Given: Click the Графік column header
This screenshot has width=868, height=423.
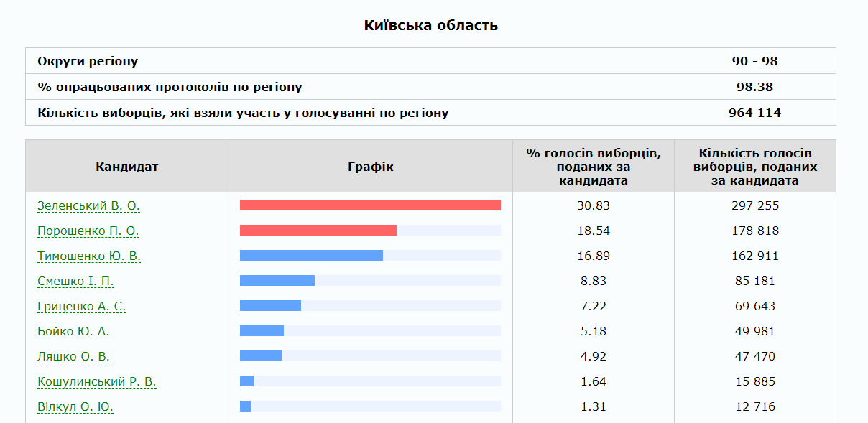Looking at the screenshot, I should click(x=370, y=164).
